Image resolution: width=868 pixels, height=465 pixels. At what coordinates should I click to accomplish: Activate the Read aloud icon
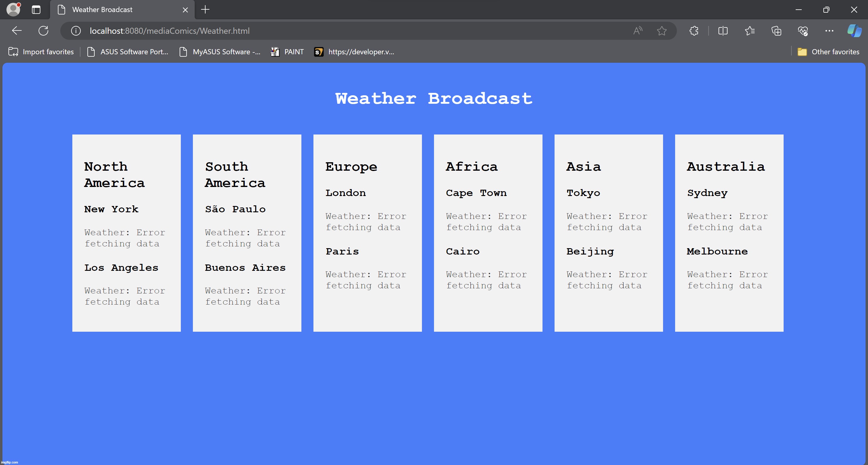[637, 31]
